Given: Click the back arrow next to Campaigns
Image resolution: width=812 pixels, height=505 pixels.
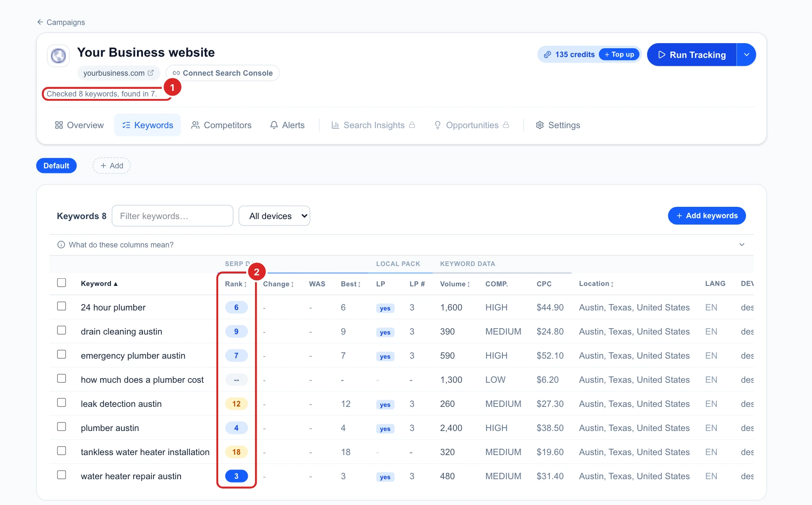Looking at the screenshot, I should click(x=40, y=22).
